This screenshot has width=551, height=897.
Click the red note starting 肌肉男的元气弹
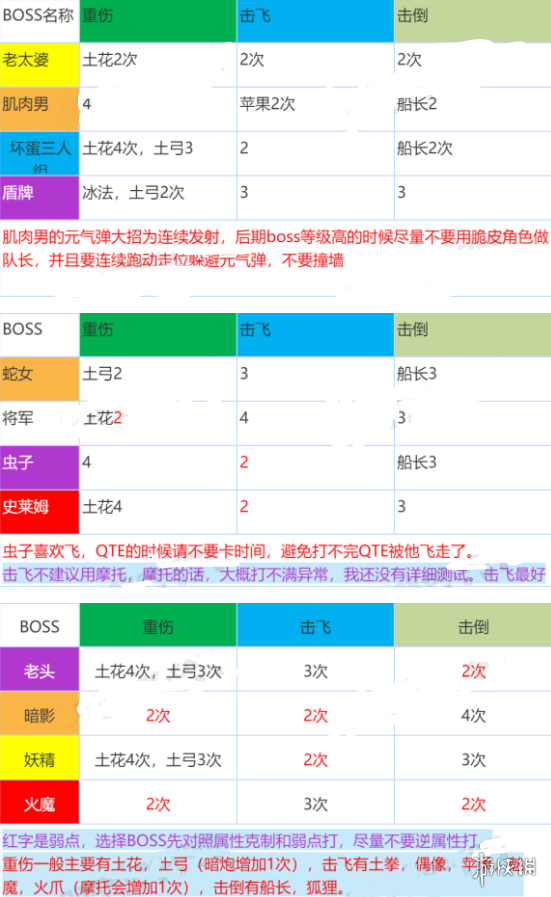tap(275, 249)
